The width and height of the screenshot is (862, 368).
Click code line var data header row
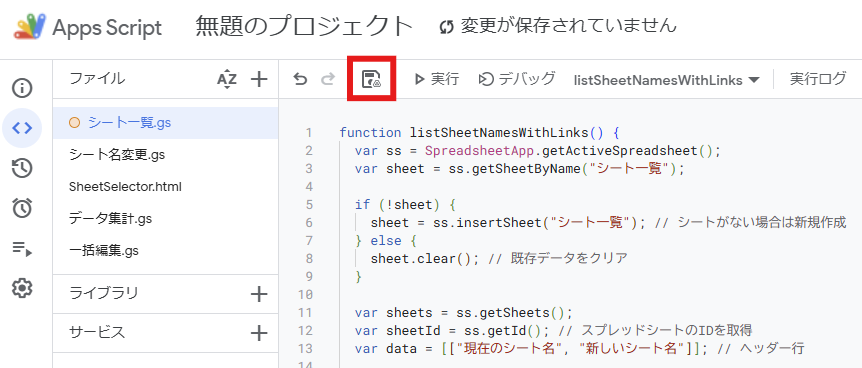579,349
